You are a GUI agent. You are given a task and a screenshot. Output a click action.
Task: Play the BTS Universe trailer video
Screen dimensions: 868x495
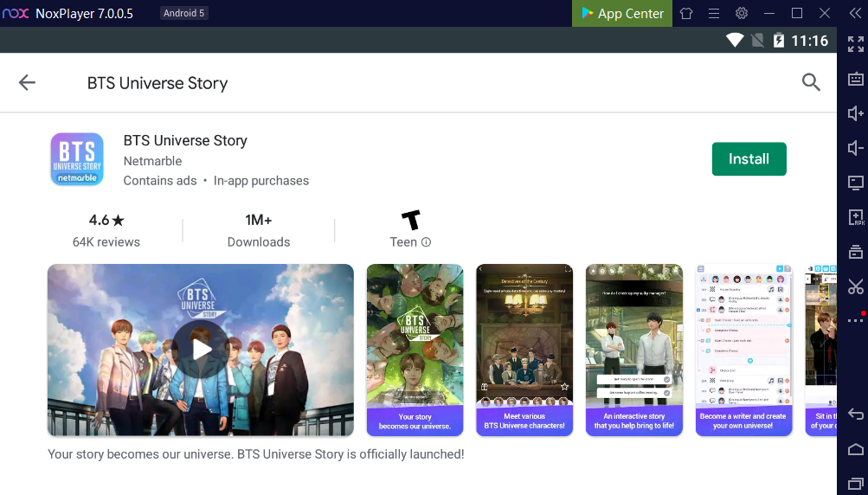click(201, 350)
